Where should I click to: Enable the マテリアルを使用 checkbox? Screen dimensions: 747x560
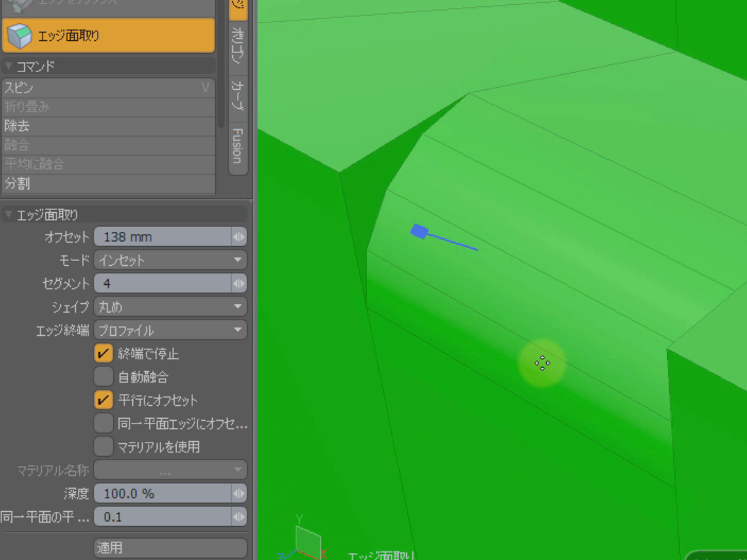tap(104, 446)
